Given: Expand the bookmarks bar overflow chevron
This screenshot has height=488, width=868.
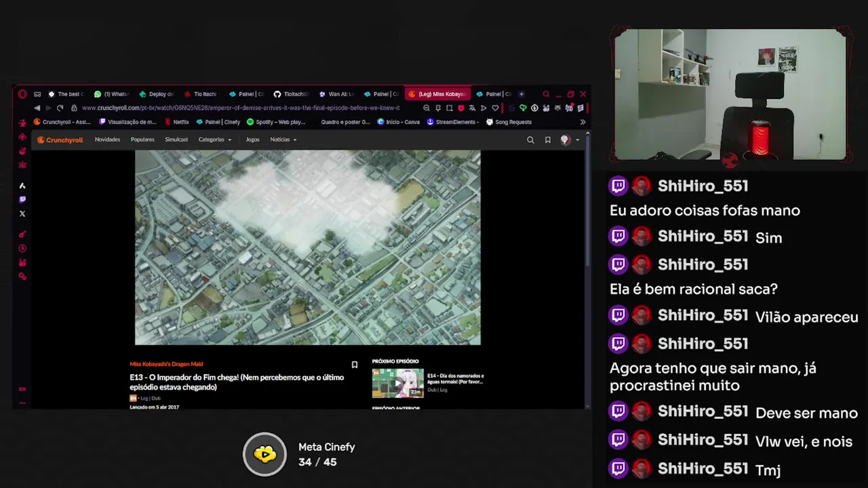Looking at the screenshot, I should [x=583, y=122].
